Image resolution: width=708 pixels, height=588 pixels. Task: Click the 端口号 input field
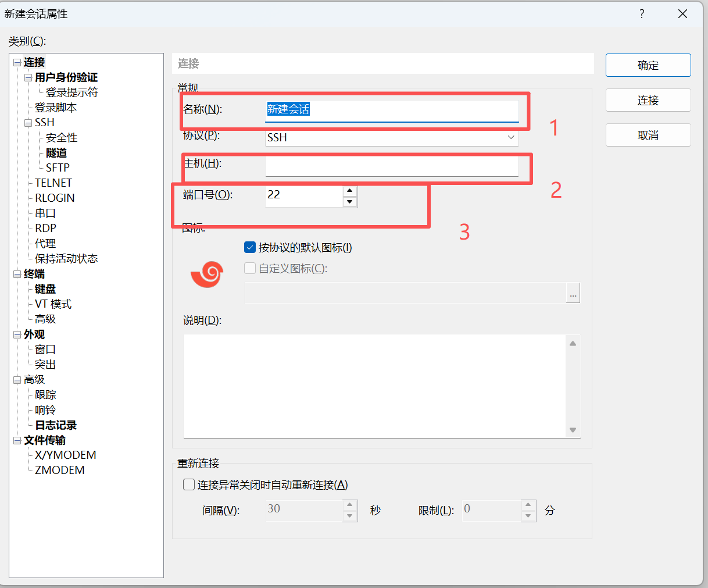(304, 197)
